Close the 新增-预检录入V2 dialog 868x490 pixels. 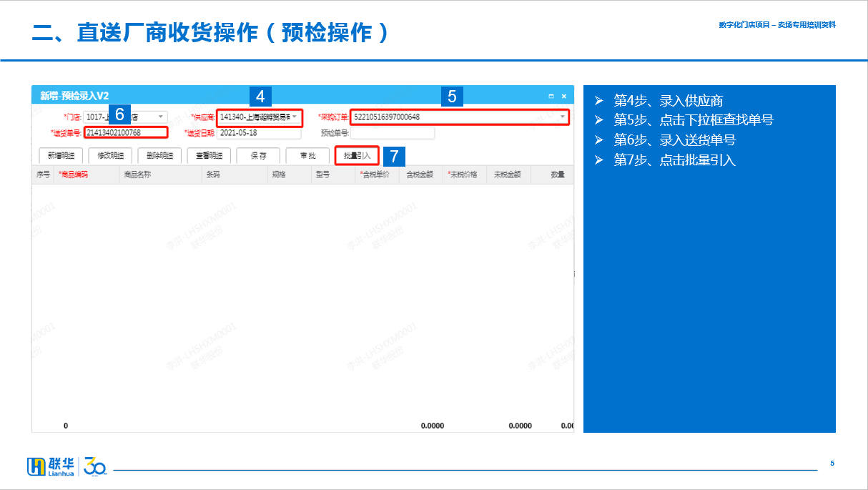click(563, 96)
